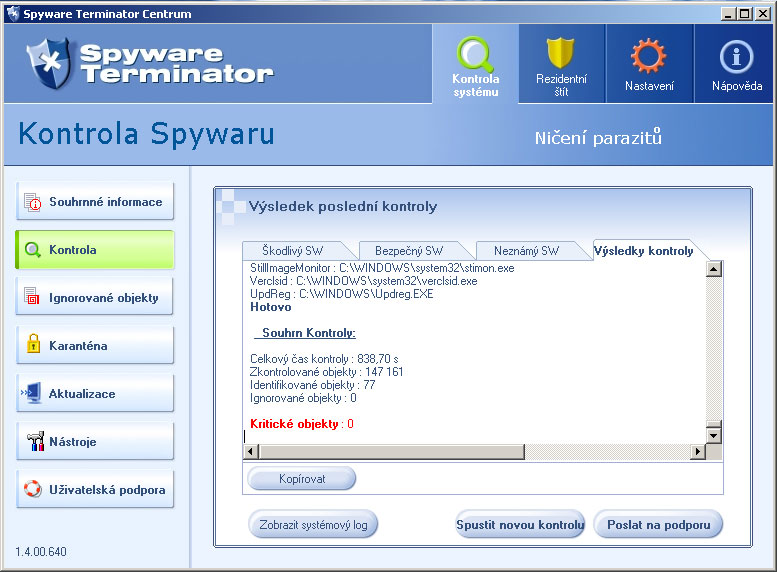
Task: Open Uživatelská podpora section
Action: [95, 489]
